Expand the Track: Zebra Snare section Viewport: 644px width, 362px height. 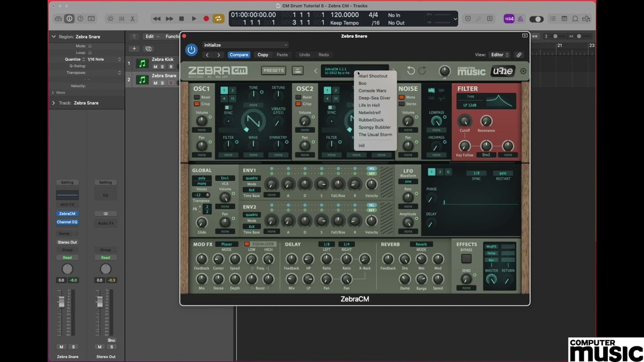[x=53, y=103]
